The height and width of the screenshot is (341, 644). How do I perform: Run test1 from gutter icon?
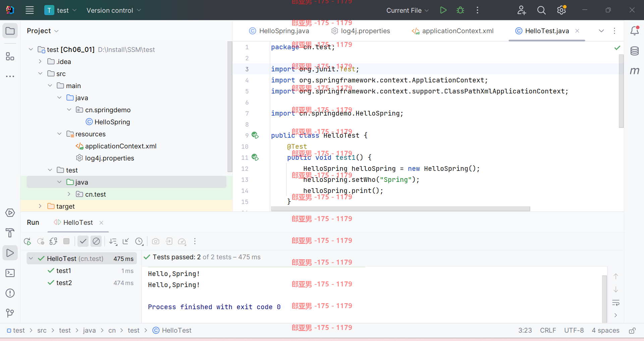coord(255,157)
